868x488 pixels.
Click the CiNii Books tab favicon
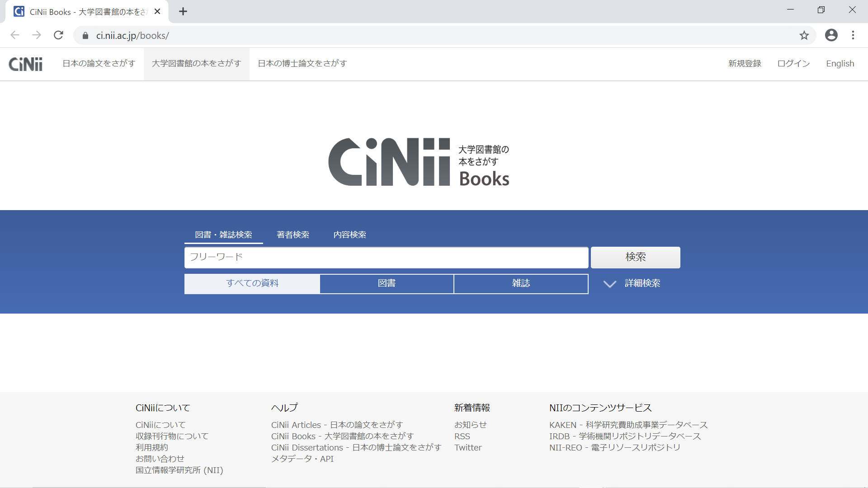[x=19, y=11]
